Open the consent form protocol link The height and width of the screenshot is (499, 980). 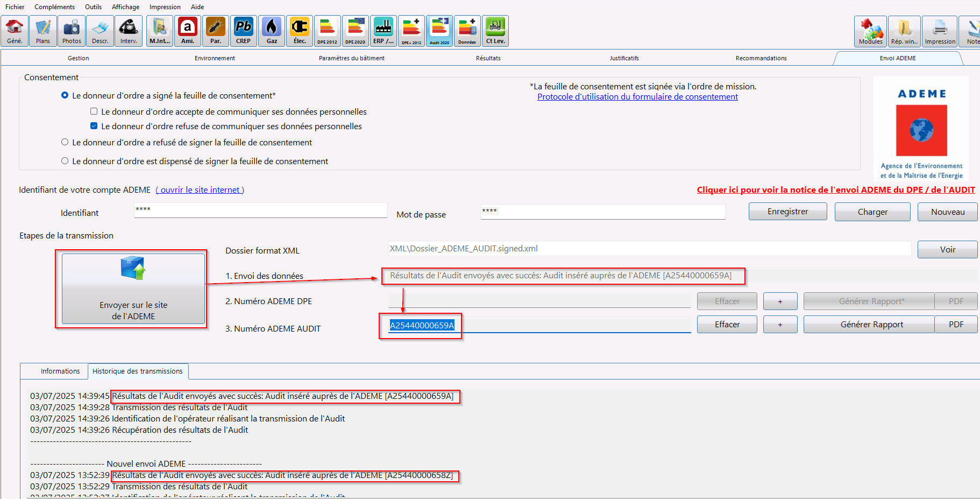pos(637,97)
